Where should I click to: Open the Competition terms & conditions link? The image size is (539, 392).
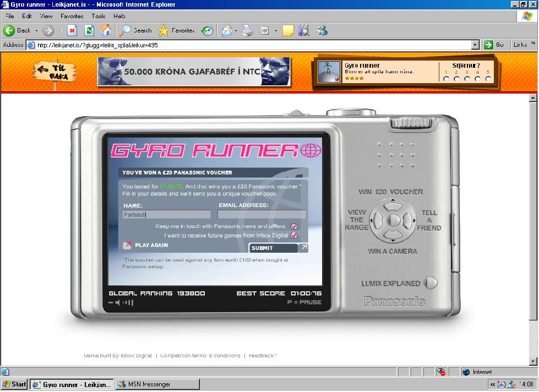tap(200, 356)
